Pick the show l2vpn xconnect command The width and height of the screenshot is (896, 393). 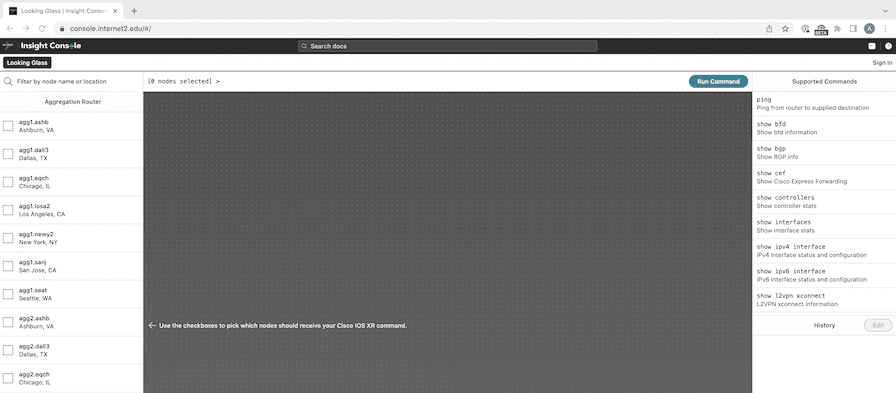pyautogui.click(x=824, y=300)
